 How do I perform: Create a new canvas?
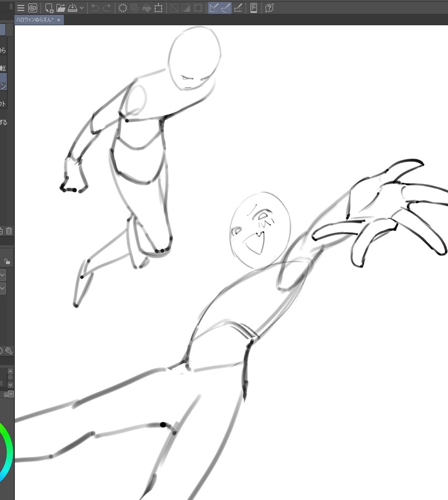(49, 8)
